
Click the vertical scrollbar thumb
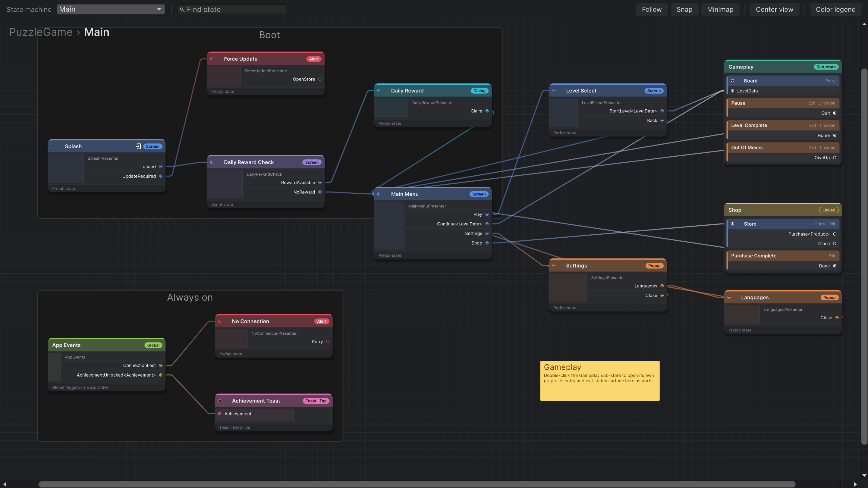click(864, 257)
